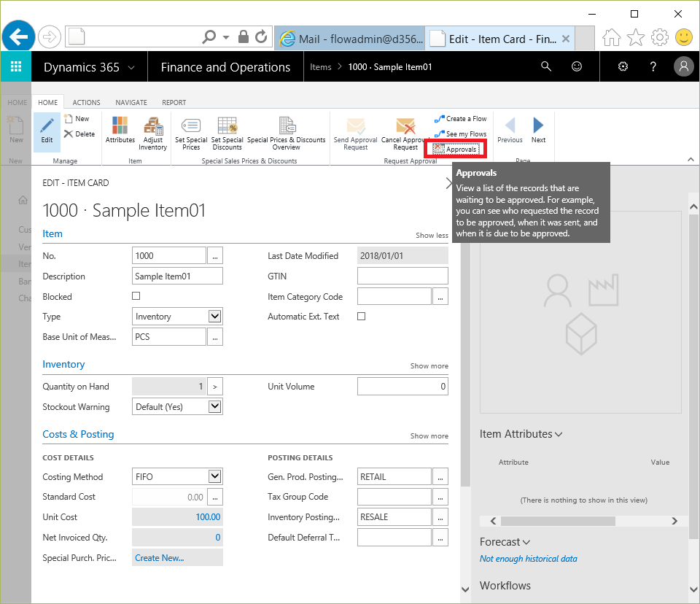Viewport: 700px width, 604px height.
Task: Open item Attributes from the ribbon
Action: (120, 130)
